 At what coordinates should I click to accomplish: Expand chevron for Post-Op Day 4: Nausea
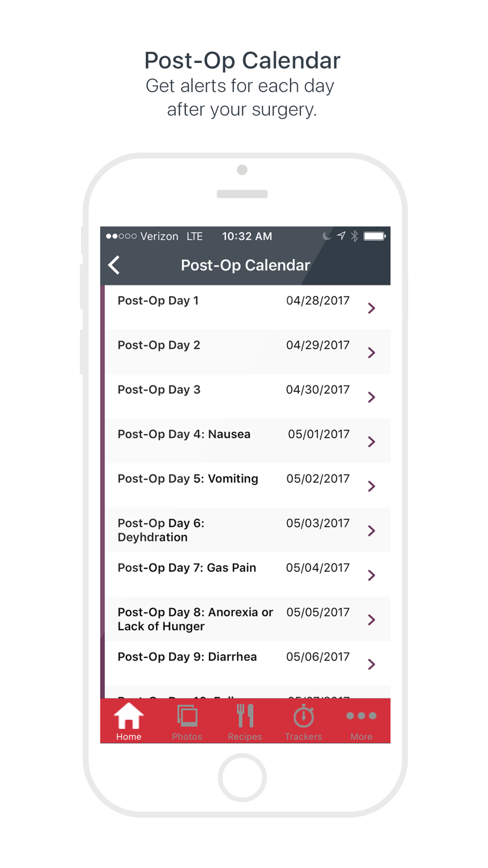pos(371,442)
